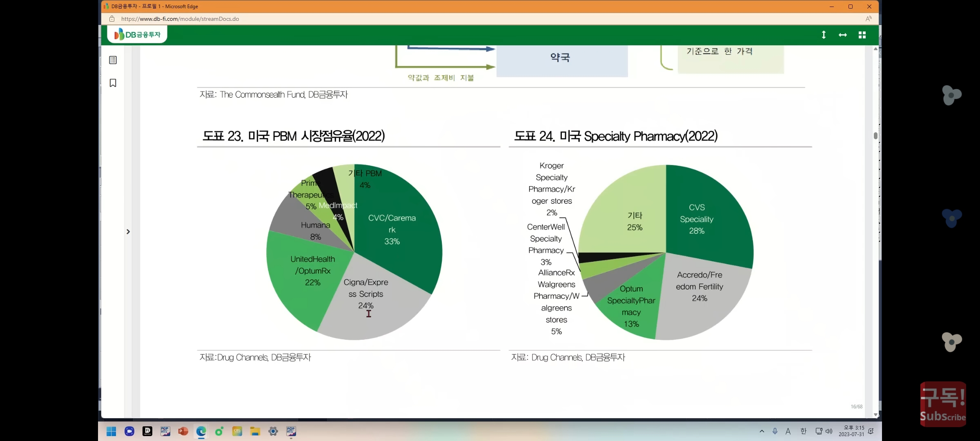This screenshot has height=441, width=980.
Task: Open Settings gear from the taskbar
Action: pyautogui.click(x=273, y=431)
